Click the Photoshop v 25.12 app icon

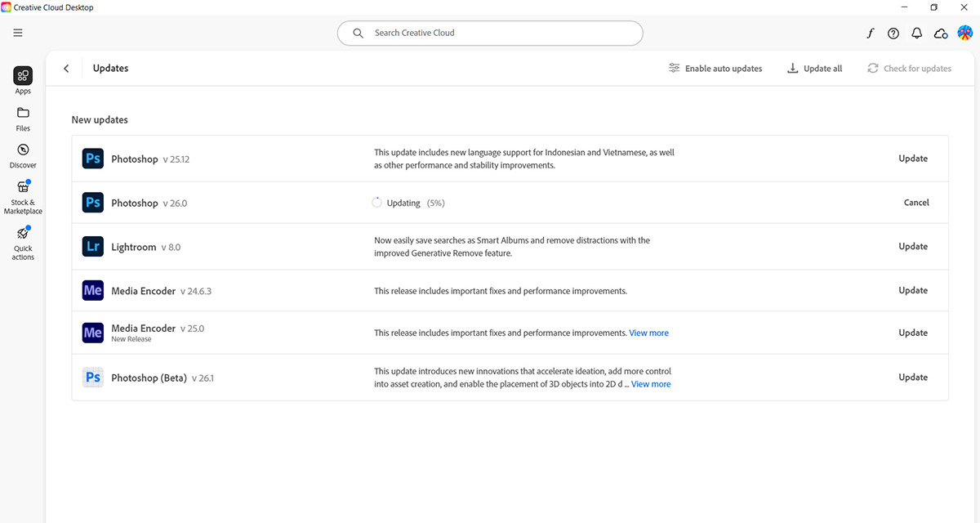[93, 159]
